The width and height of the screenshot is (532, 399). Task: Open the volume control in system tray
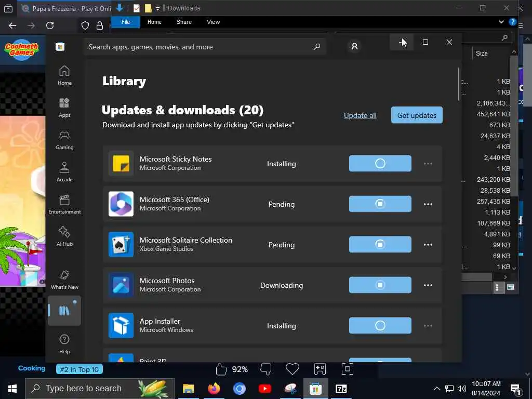click(x=461, y=389)
